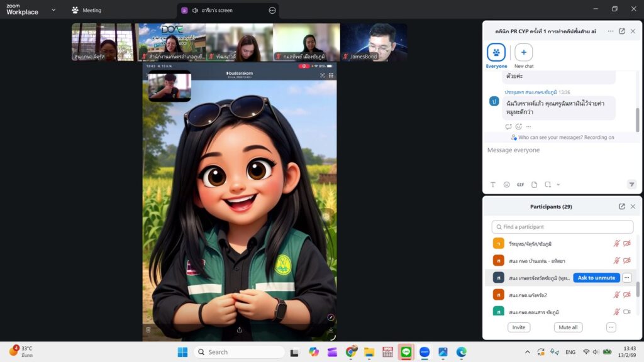
Task: Click the GIF button in chat toolbar
Action: [520, 185]
